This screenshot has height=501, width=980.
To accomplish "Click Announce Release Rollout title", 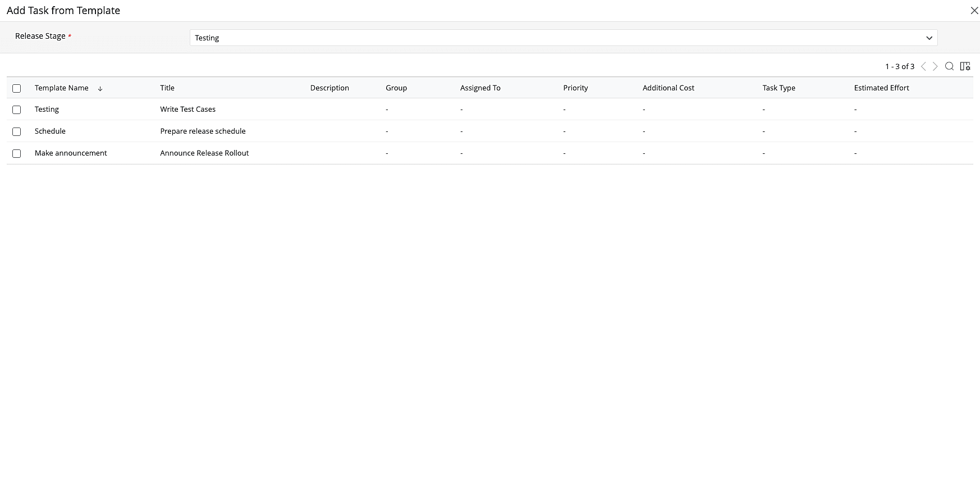I will [204, 153].
